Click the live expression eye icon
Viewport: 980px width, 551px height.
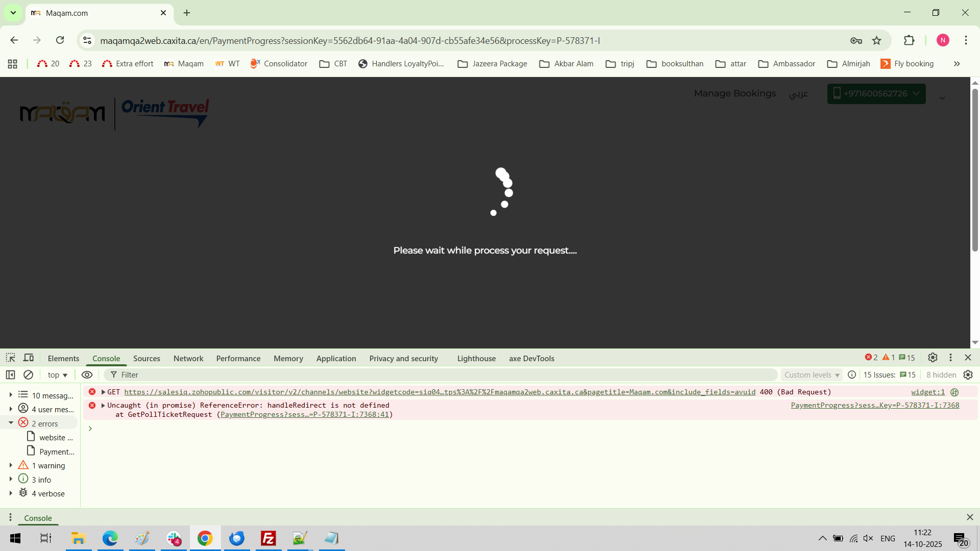click(87, 374)
